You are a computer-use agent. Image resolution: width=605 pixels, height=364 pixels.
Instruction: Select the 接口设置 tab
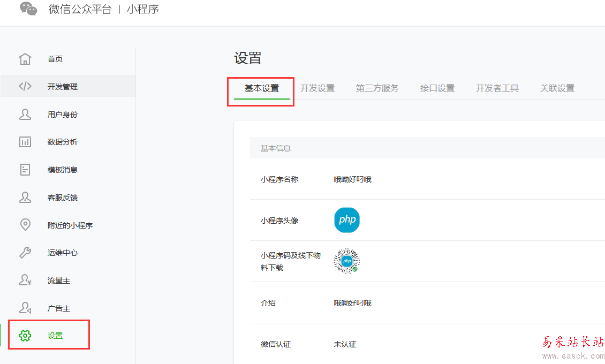point(437,88)
